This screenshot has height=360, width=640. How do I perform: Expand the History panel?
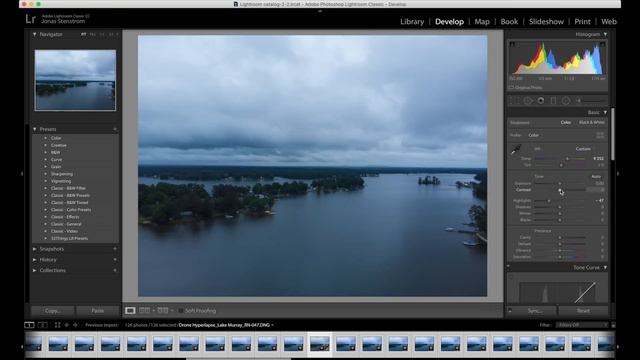(35, 260)
